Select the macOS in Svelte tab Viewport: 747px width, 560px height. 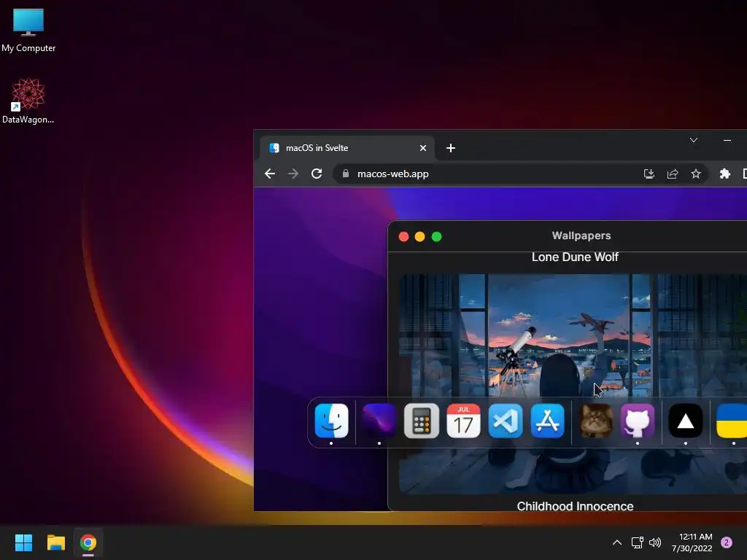pos(347,148)
